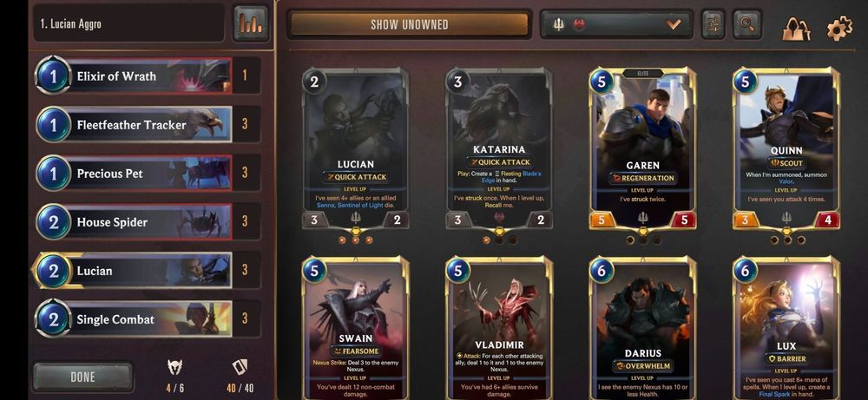Viewport: 868px width, 400px height.
Task: Click the hooded figures icon beside settings
Action: pos(796,29)
